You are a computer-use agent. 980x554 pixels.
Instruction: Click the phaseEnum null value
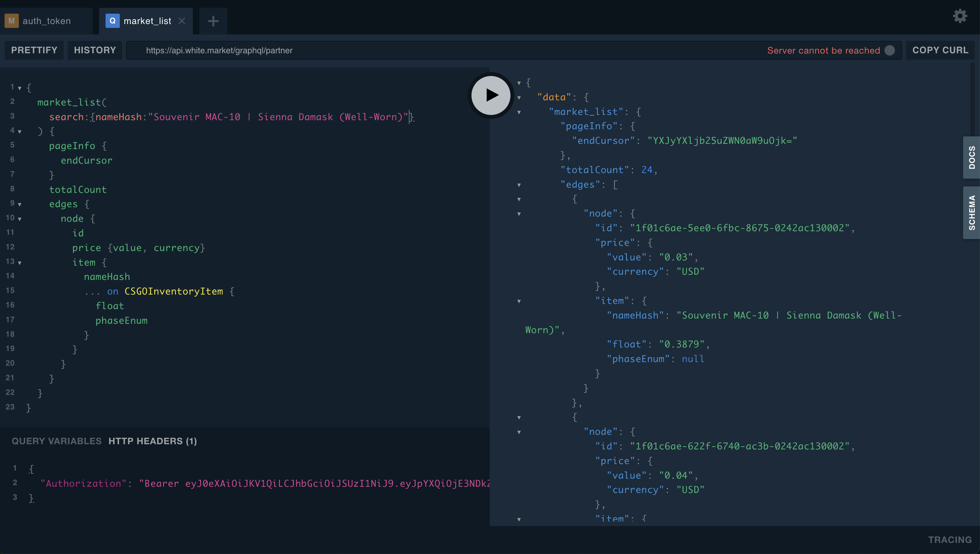(693, 359)
